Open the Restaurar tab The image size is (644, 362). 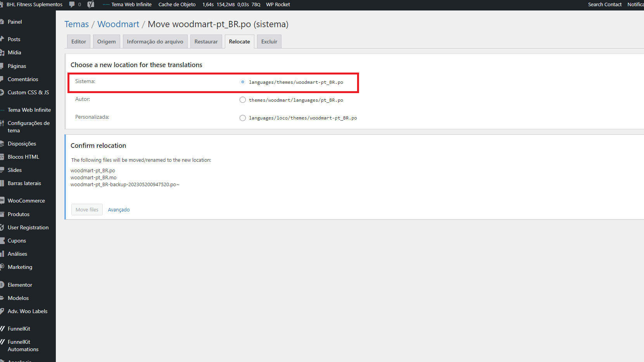[206, 42]
